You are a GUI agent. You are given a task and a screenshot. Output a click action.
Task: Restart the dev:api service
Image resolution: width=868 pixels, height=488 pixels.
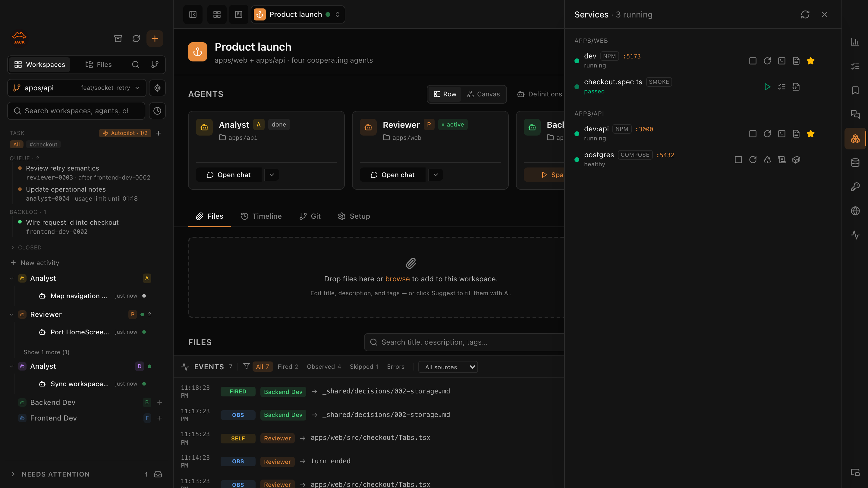(767, 134)
